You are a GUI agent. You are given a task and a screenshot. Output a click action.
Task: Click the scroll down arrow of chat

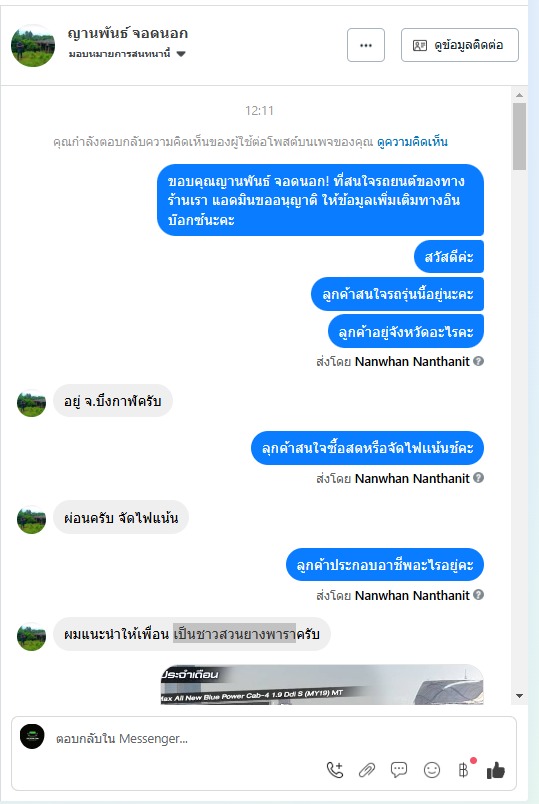(519, 696)
